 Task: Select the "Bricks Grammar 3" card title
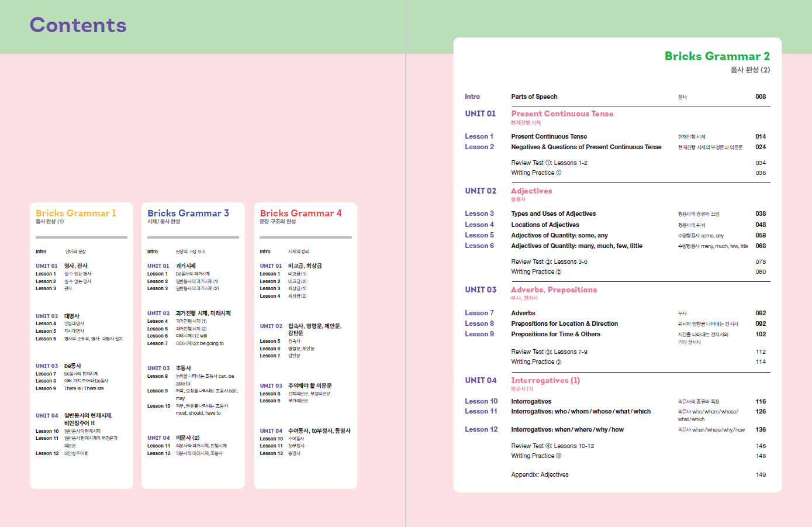(188, 213)
